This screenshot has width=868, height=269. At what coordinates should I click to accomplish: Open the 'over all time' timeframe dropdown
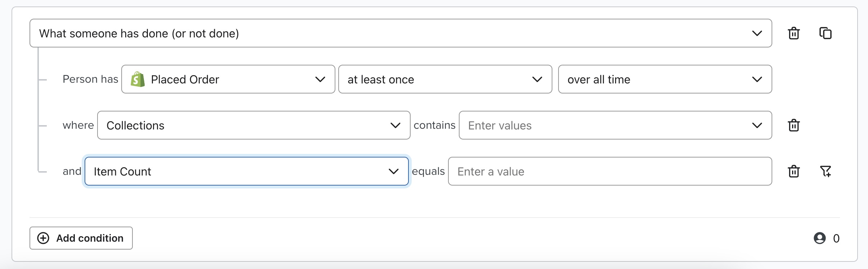click(x=665, y=79)
